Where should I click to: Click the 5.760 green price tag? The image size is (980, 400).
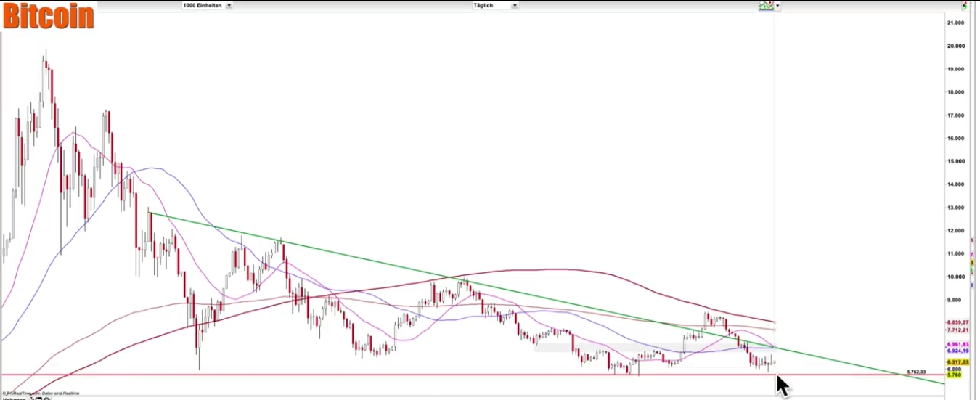pyautogui.click(x=954, y=375)
